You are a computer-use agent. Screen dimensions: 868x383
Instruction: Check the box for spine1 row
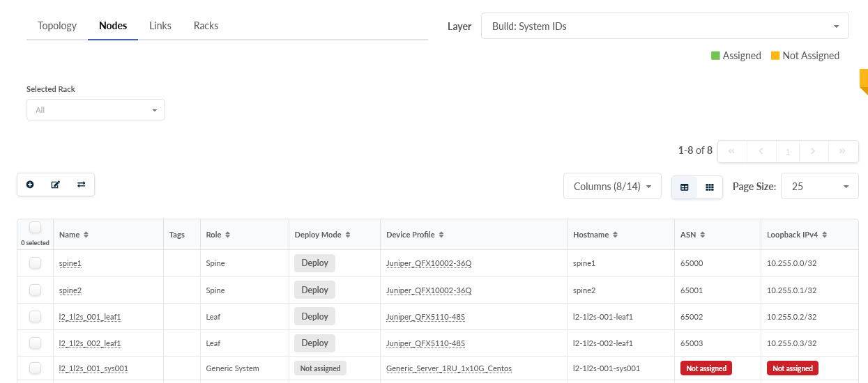[36, 263]
